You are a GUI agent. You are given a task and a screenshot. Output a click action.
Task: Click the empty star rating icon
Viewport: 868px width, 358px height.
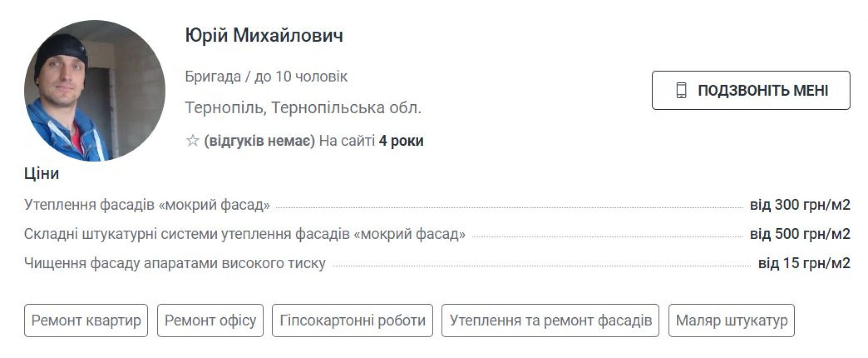click(x=193, y=141)
